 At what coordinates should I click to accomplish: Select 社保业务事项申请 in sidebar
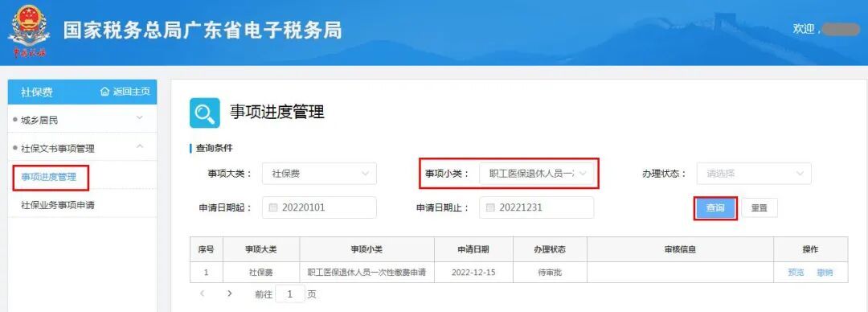(x=58, y=205)
